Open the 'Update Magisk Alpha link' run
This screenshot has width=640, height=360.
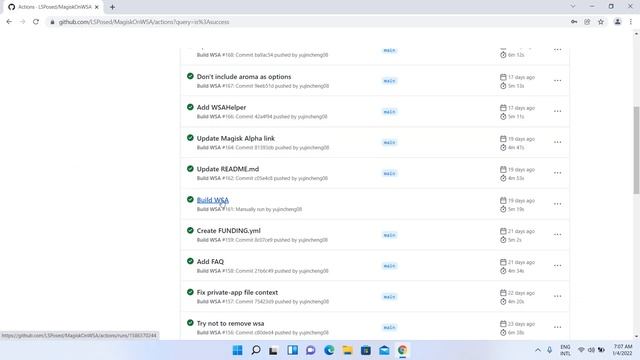point(236,138)
